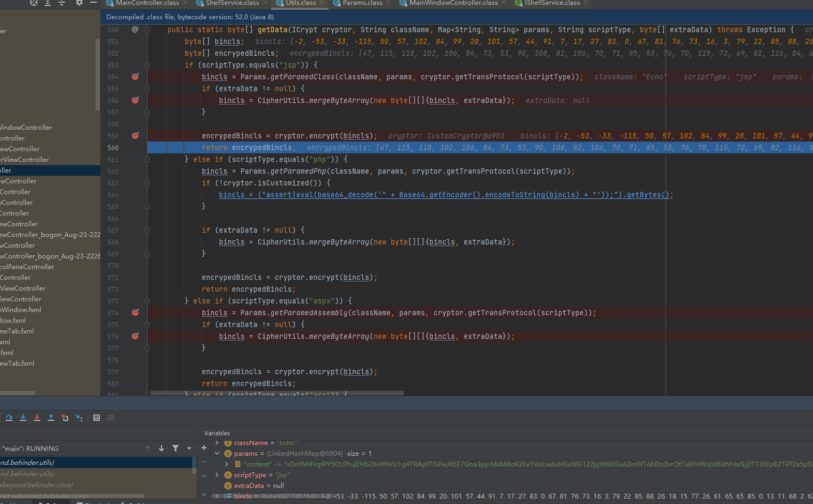This screenshot has width=813, height=504.
Task: Toggle the breakpoint on line 554
Action: point(135,77)
